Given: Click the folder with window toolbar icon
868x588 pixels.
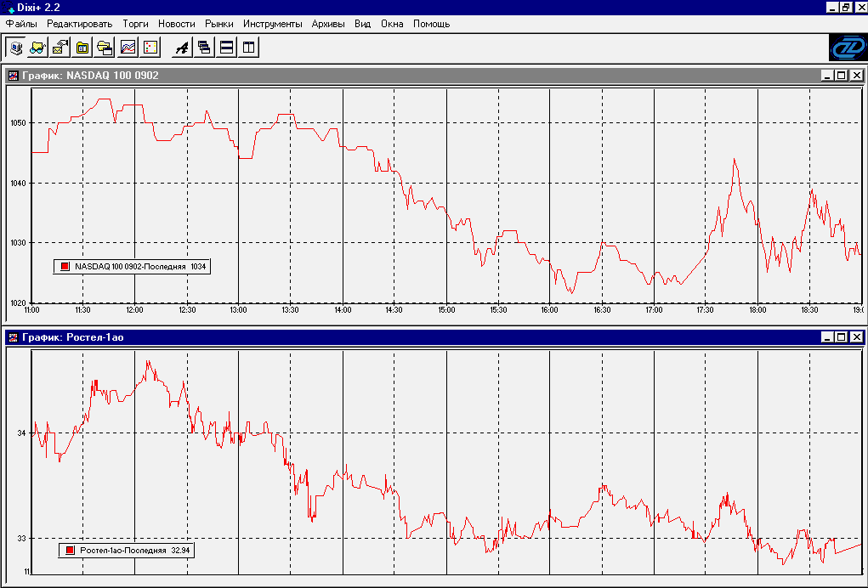Looking at the screenshot, I should [x=105, y=48].
